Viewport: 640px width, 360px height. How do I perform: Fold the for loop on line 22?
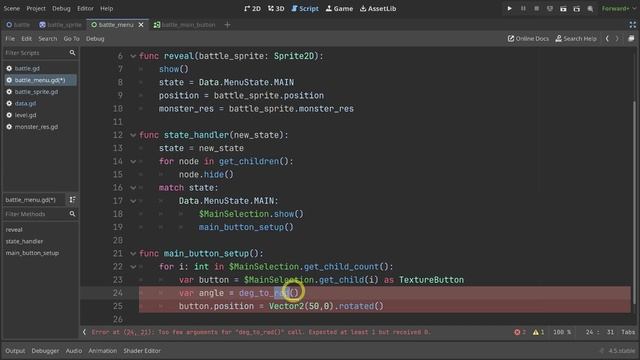click(133, 267)
